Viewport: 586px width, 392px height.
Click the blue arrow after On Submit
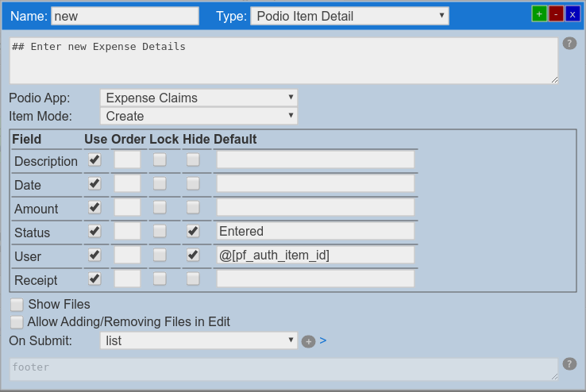tap(323, 340)
